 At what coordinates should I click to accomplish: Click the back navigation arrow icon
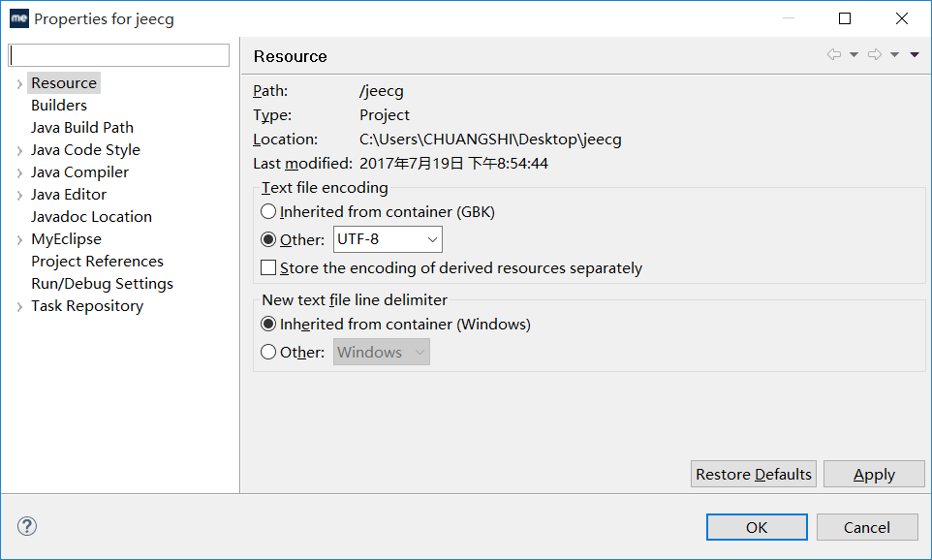pyautogui.click(x=833, y=54)
